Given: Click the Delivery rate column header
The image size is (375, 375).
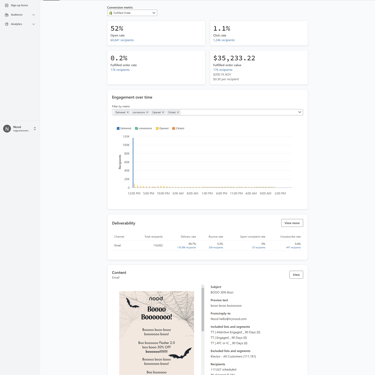Looking at the screenshot, I should click(x=188, y=237).
